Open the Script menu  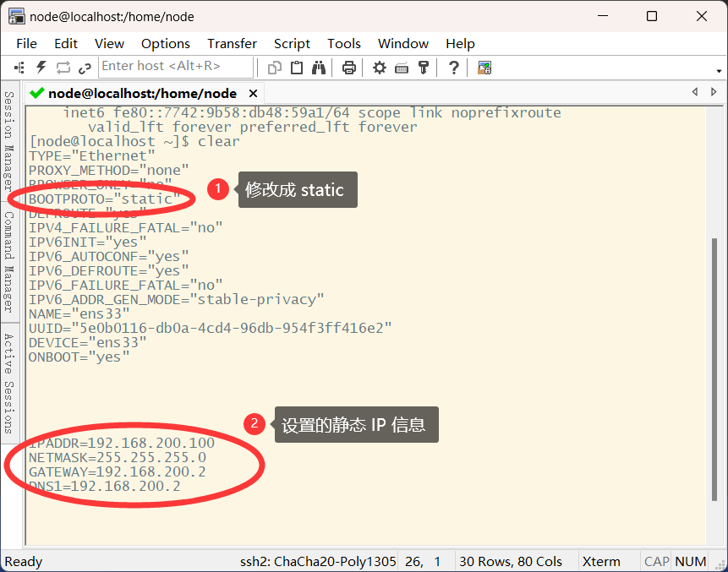pos(292,43)
